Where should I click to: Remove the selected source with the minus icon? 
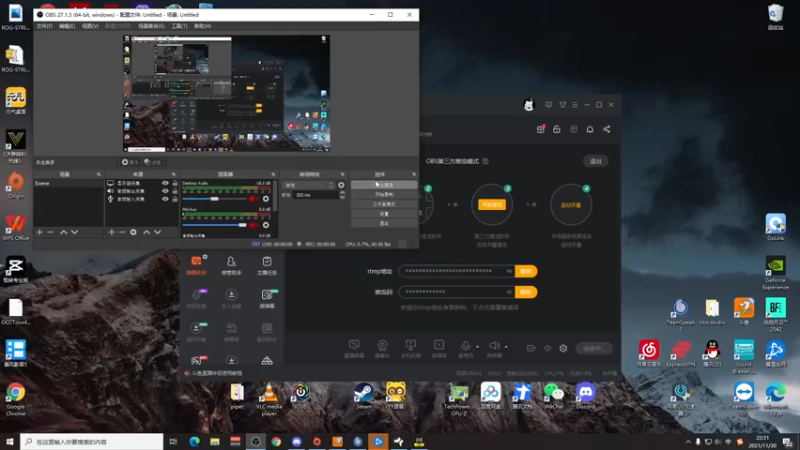(x=122, y=232)
